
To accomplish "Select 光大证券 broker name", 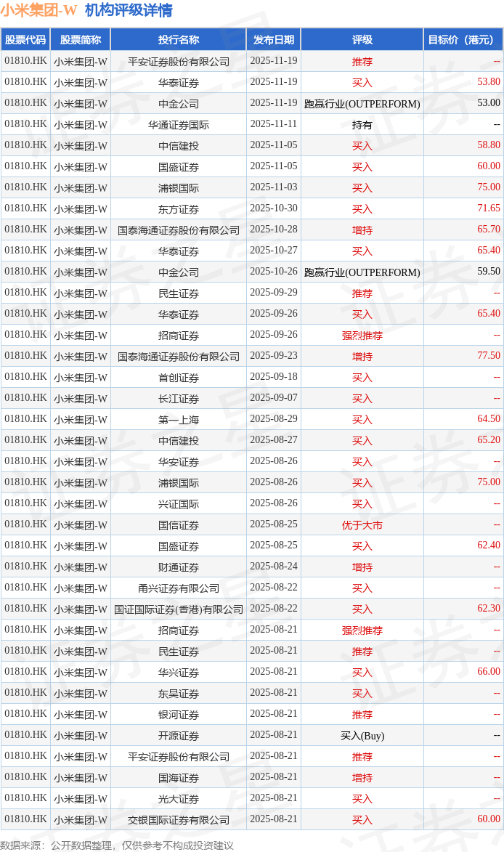I will pyautogui.click(x=178, y=799).
